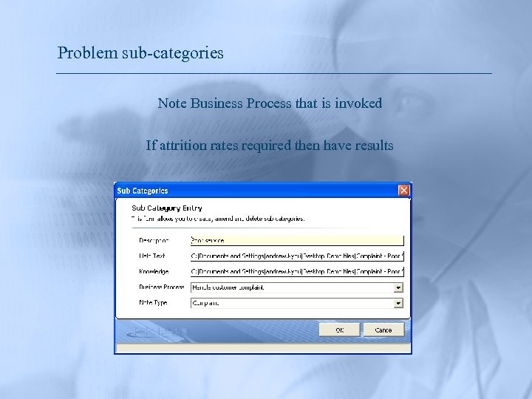This screenshot has height=399, width=532.
Task: Click 'If attrition rates required' slide text
Action: (x=270, y=146)
